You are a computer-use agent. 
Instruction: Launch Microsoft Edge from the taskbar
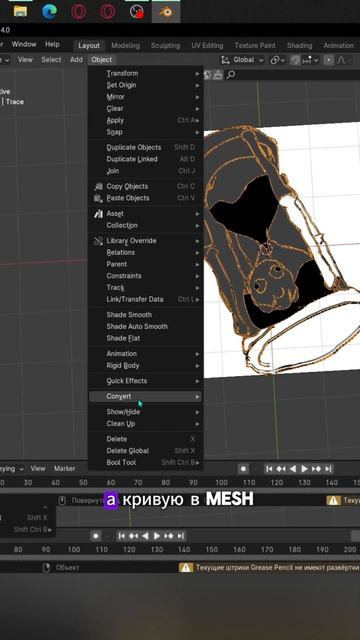[49, 11]
